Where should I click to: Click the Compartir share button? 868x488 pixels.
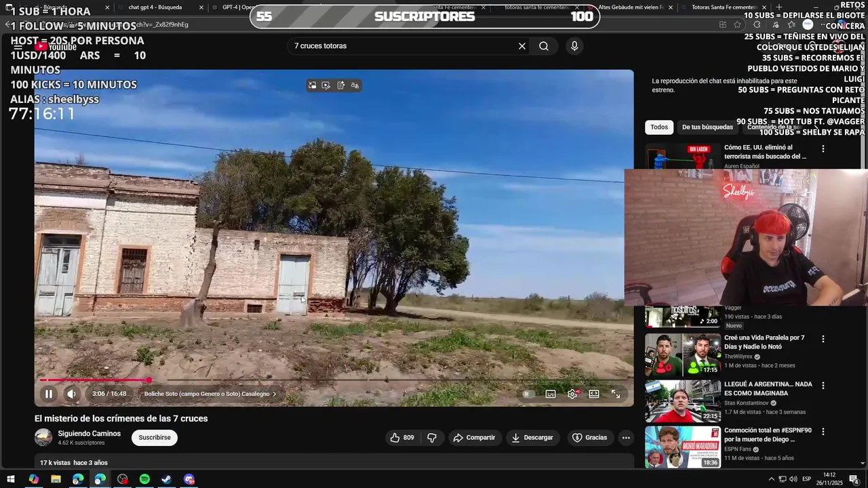pos(474,438)
